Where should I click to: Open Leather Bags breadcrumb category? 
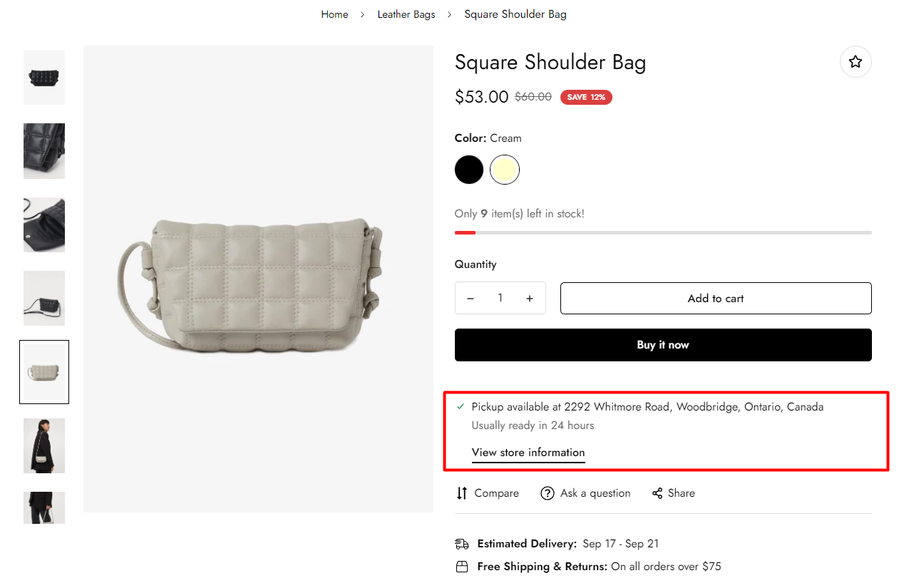[x=406, y=14]
